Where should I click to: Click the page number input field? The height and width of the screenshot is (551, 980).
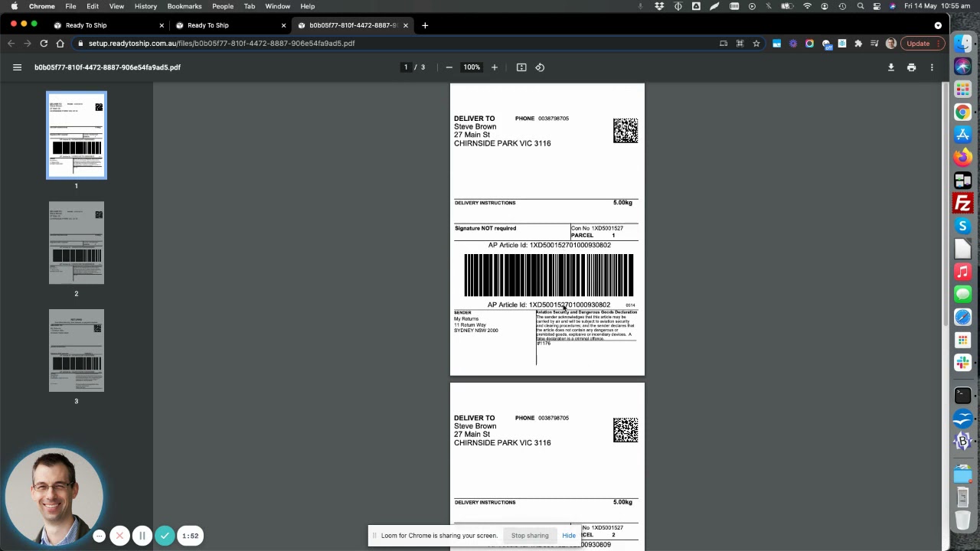click(x=406, y=67)
